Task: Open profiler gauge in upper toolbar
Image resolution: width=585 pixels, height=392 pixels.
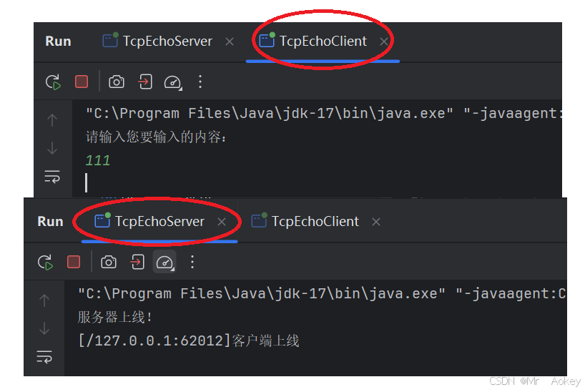Action: click(173, 82)
